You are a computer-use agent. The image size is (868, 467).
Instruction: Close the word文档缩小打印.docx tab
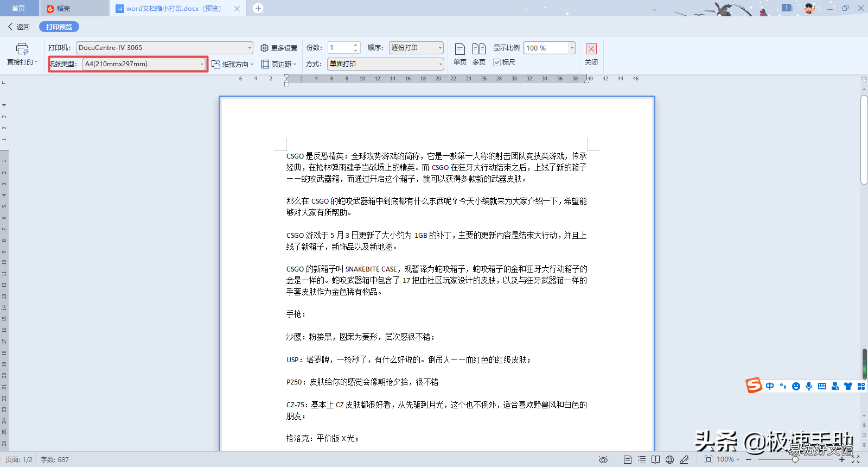pyautogui.click(x=237, y=8)
